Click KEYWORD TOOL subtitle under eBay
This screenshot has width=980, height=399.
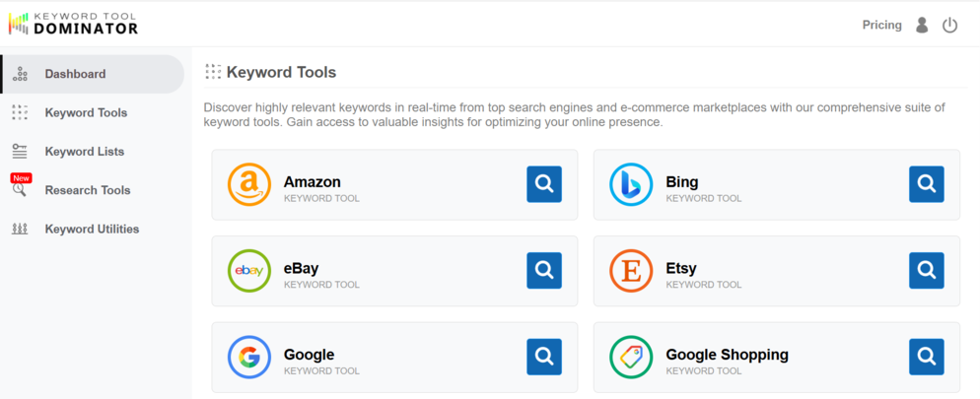pyautogui.click(x=321, y=285)
